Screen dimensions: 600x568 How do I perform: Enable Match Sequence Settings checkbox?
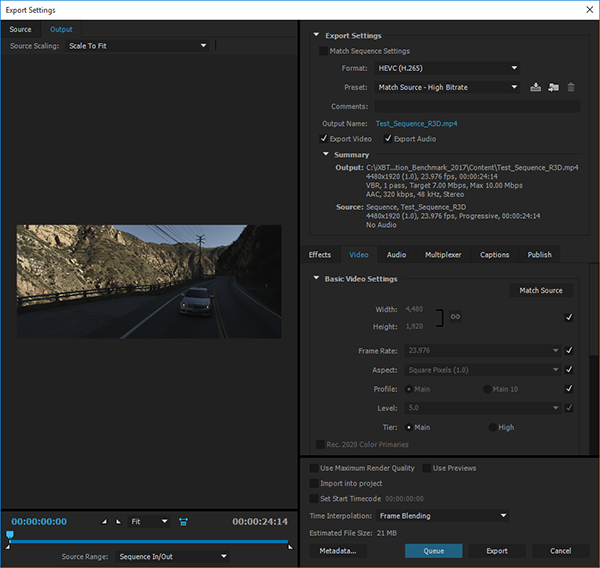322,51
